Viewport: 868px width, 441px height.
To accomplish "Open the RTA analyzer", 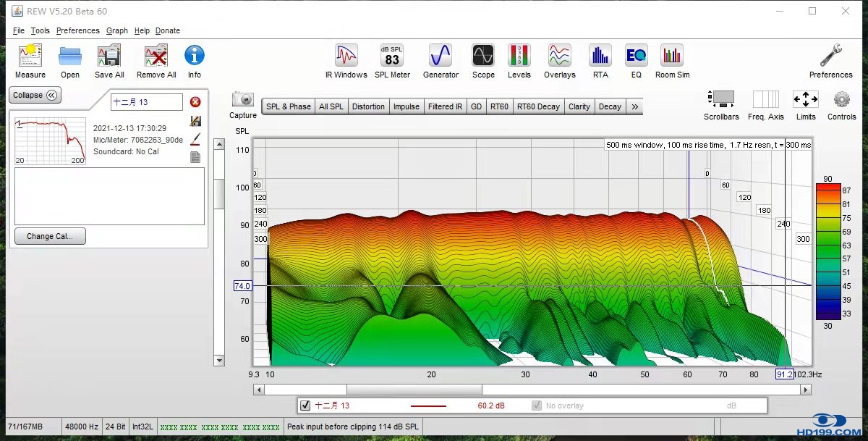I will (600, 56).
